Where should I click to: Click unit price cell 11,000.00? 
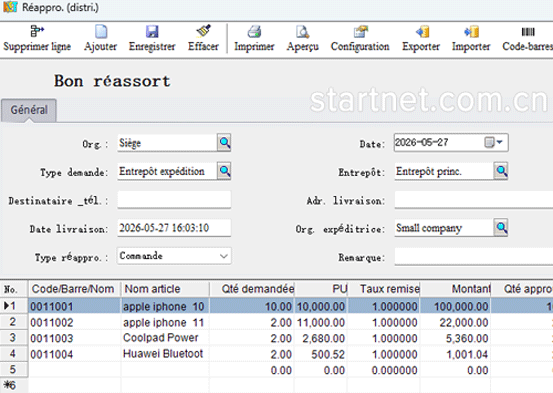[321, 322]
